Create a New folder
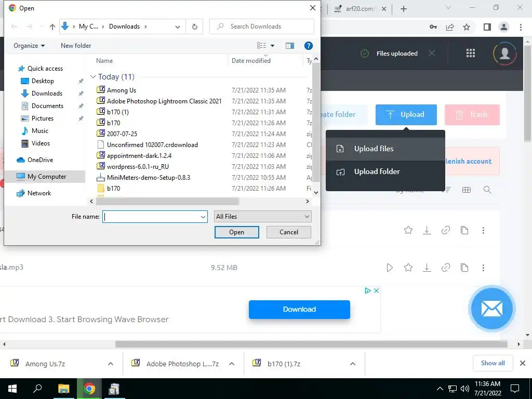The image size is (532, 399). pos(76,46)
